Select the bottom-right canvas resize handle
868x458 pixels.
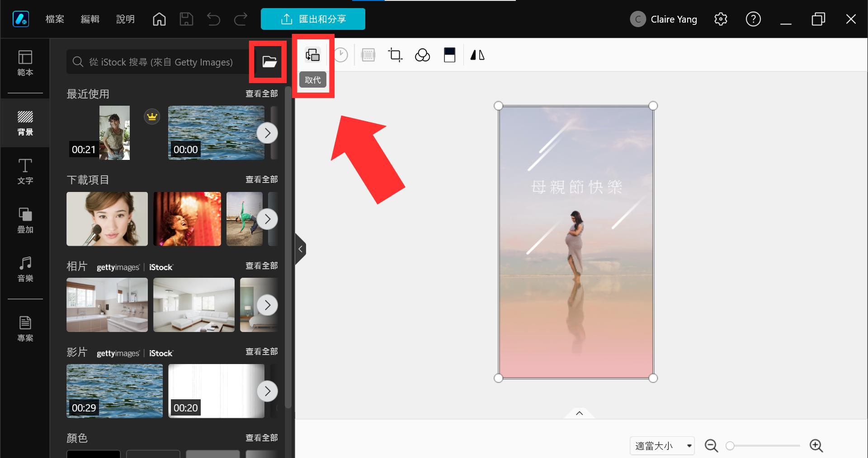pos(653,378)
